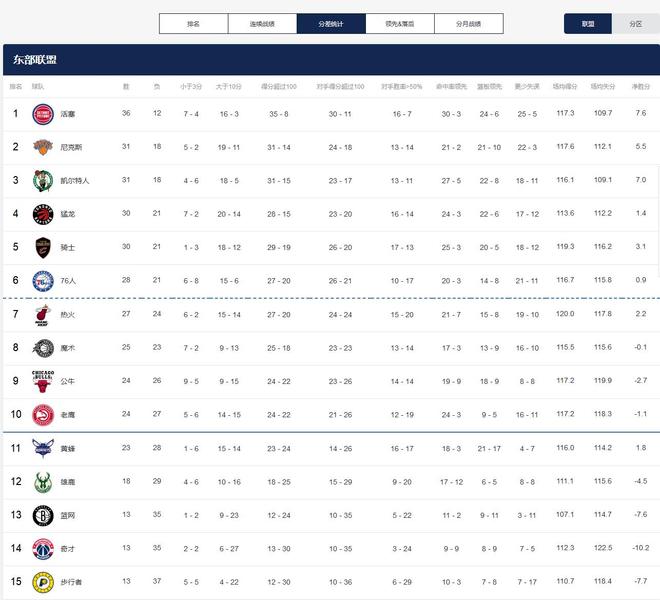Select the 领先&落后 tab
660x600 pixels.
[x=400, y=23]
